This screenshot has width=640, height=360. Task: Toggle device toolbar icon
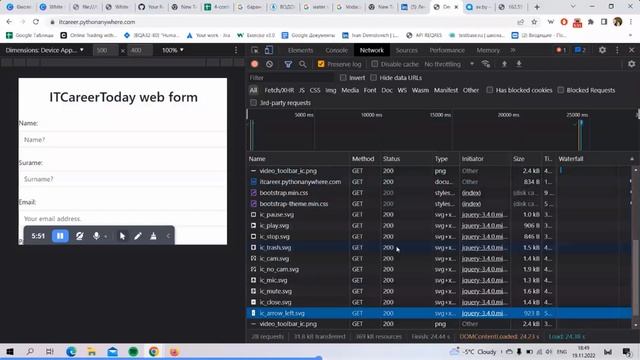[269, 50]
